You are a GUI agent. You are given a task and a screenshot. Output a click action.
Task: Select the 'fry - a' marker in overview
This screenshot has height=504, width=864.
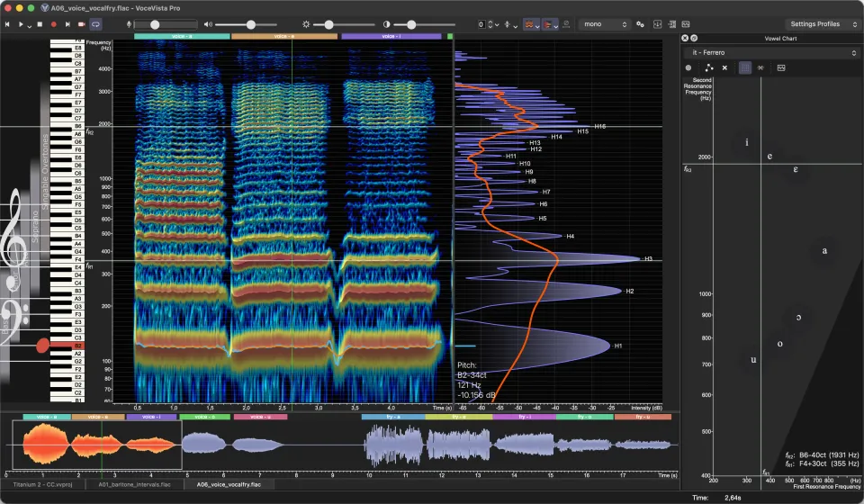393,417
